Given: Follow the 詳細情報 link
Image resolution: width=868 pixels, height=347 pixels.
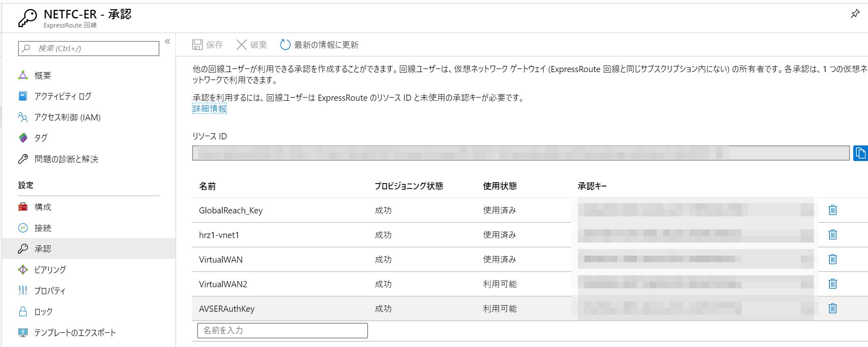Looking at the screenshot, I should point(209,109).
